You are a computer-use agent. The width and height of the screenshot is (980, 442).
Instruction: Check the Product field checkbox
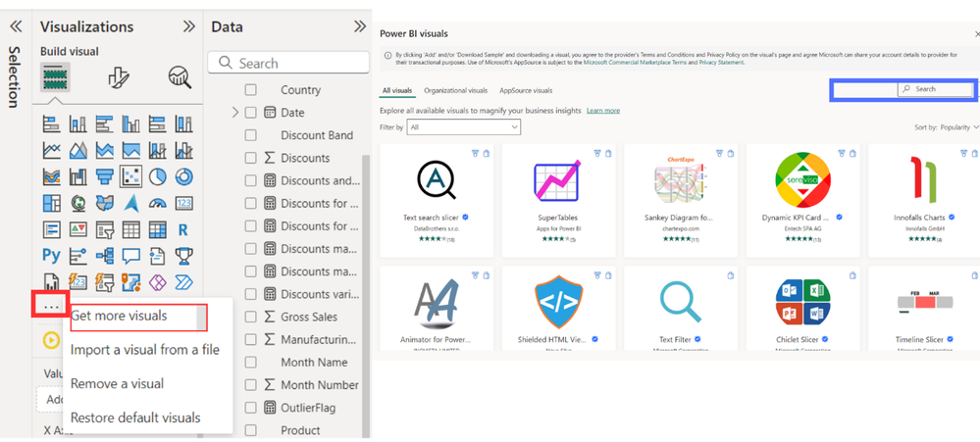click(x=250, y=430)
